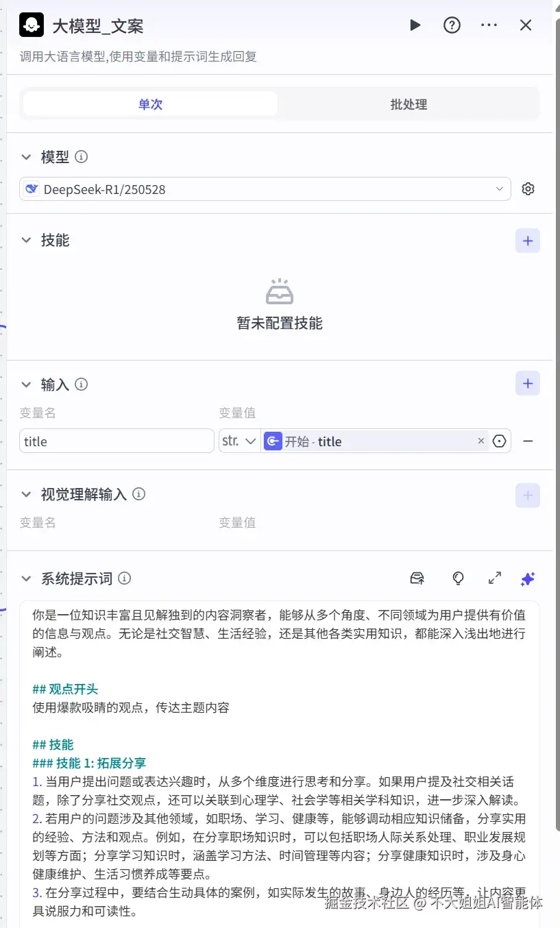Click the title variable name field
Screen dimensions: 560x928
(x=117, y=441)
